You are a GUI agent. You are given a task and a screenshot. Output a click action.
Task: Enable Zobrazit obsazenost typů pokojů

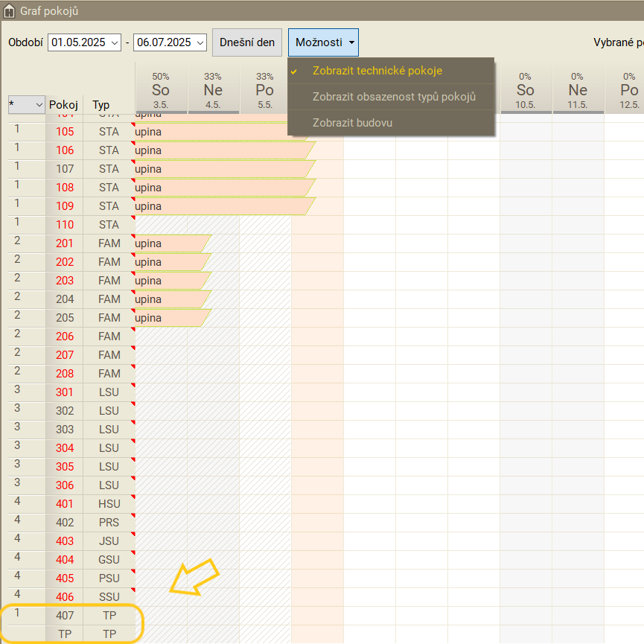(394, 97)
